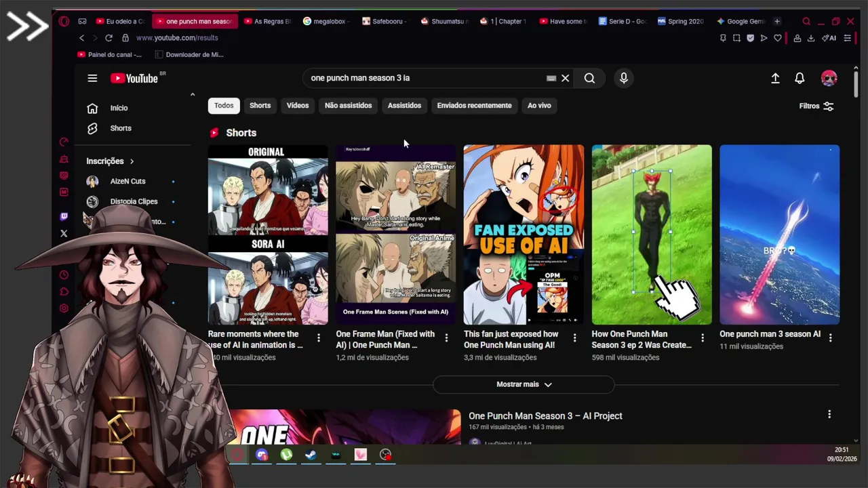
Task: Open Opera sidebar settings gear
Action: coord(64,308)
